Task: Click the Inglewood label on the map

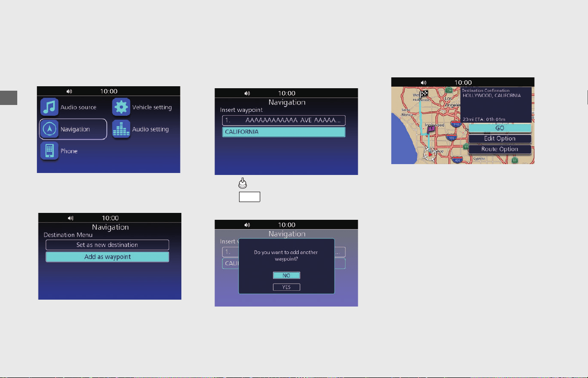Action: point(435,125)
